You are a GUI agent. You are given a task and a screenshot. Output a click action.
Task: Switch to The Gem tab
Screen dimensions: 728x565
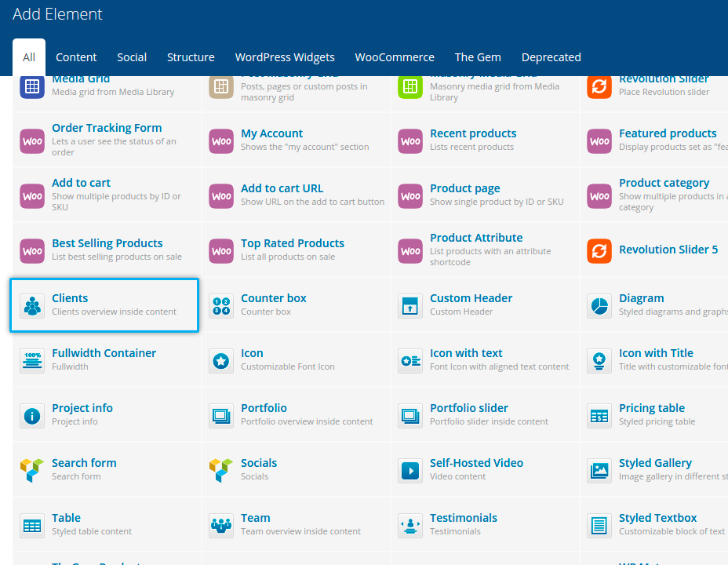[477, 57]
